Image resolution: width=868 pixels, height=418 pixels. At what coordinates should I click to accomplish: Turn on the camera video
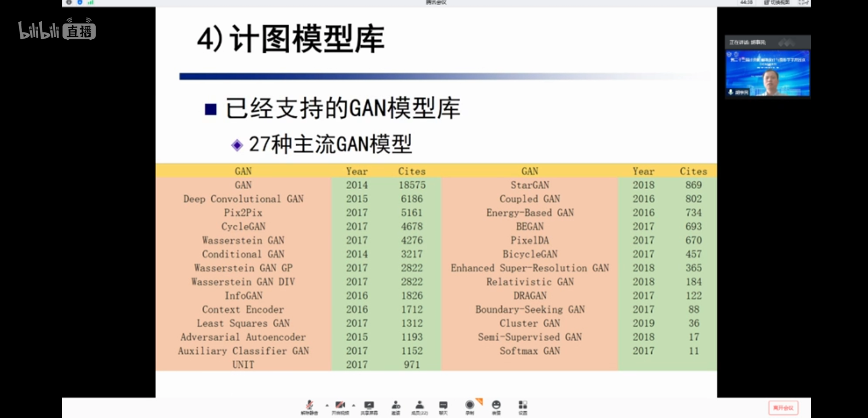click(340, 405)
